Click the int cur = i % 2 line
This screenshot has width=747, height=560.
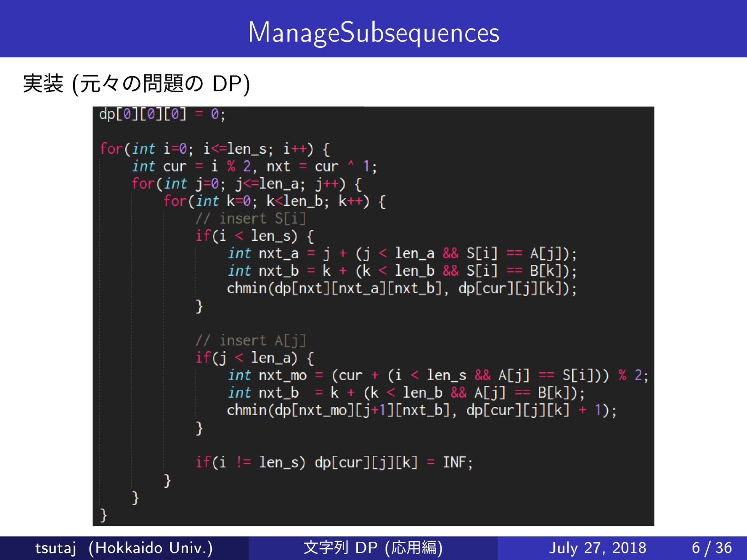point(254,166)
